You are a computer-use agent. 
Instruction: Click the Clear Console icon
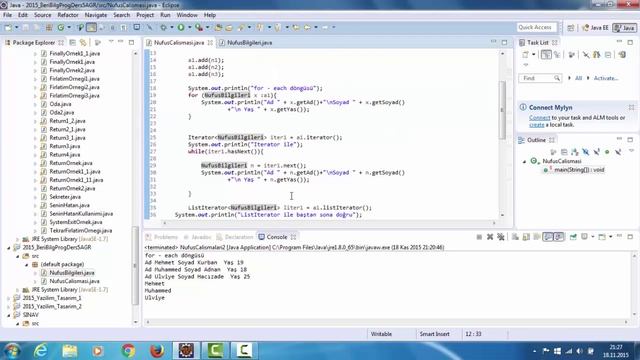pos(515,237)
